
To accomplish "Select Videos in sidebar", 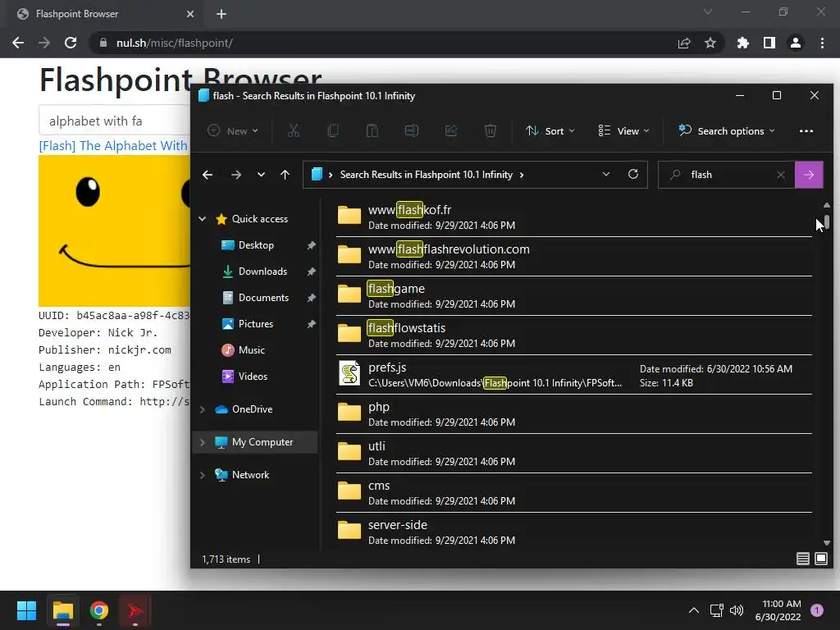I will pos(253,376).
